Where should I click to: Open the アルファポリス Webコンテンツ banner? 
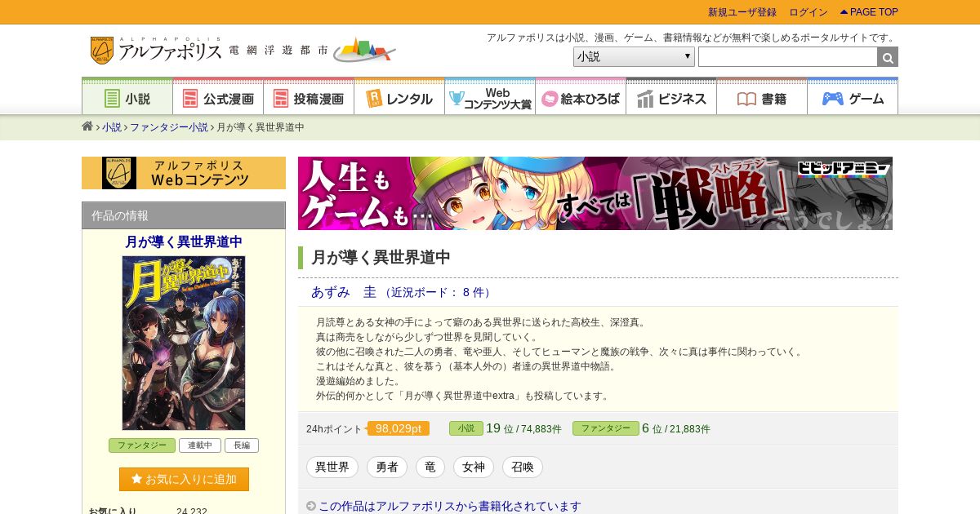184,173
